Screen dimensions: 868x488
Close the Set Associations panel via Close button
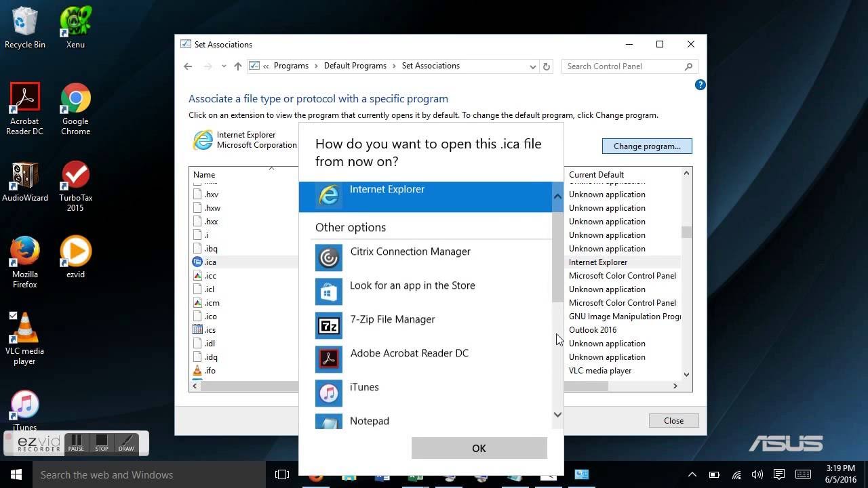[x=673, y=420]
